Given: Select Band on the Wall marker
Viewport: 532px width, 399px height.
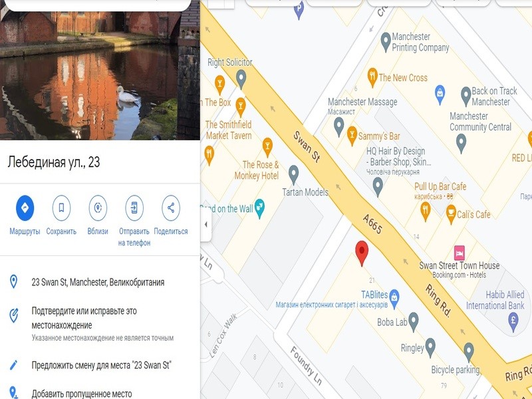Looking at the screenshot, I should point(259,208).
